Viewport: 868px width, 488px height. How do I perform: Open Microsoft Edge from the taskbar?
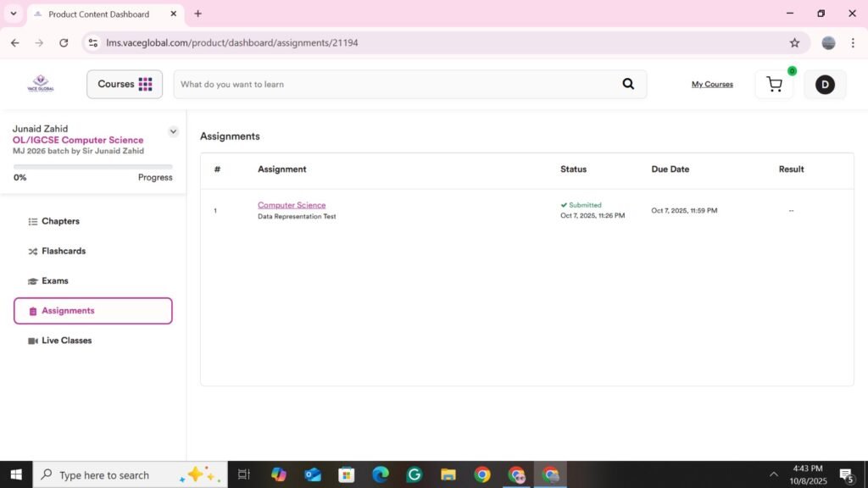381,474
